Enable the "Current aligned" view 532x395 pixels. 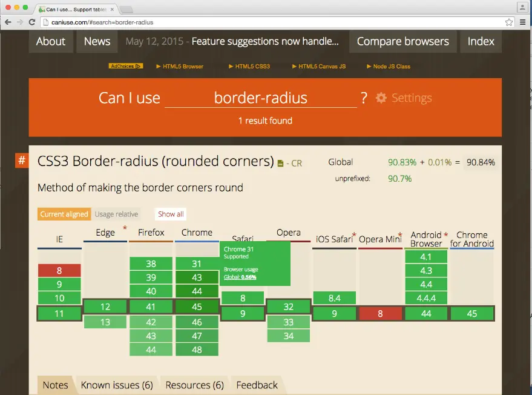[64, 214]
